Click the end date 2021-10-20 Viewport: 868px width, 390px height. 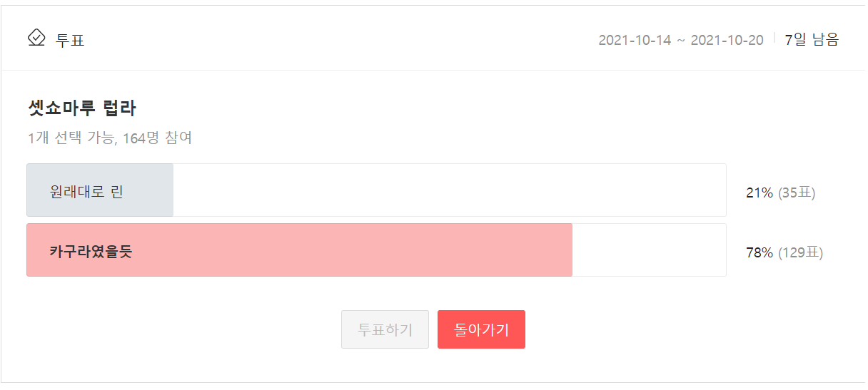(x=727, y=40)
